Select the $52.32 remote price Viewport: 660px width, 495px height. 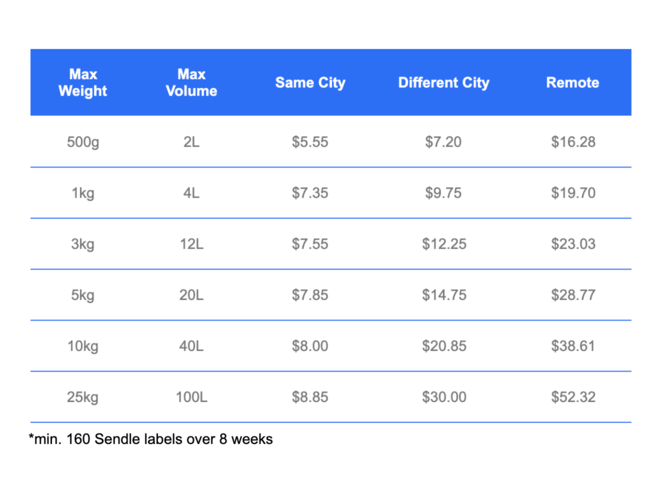point(573,397)
